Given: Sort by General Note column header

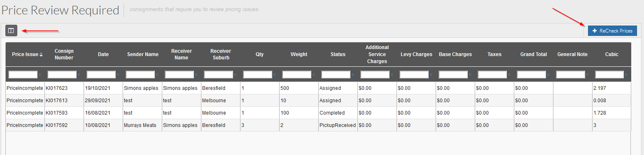Looking at the screenshot, I should [572, 54].
